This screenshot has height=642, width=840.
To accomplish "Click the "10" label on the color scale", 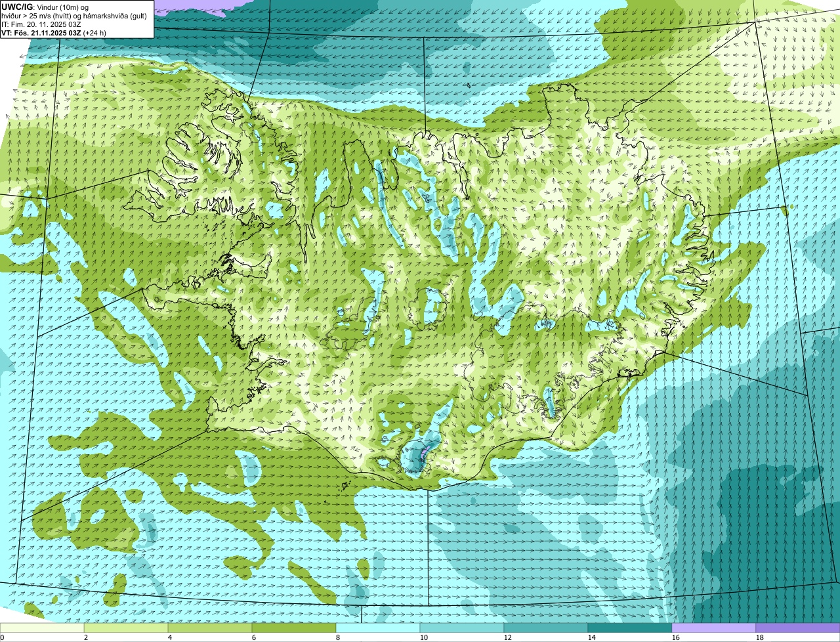I will 424,637.
